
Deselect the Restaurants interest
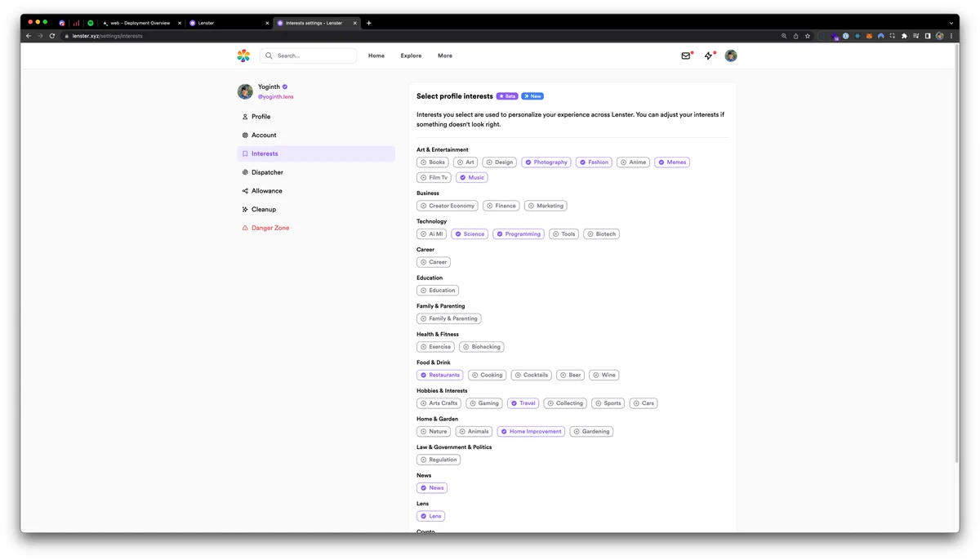point(440,376)
